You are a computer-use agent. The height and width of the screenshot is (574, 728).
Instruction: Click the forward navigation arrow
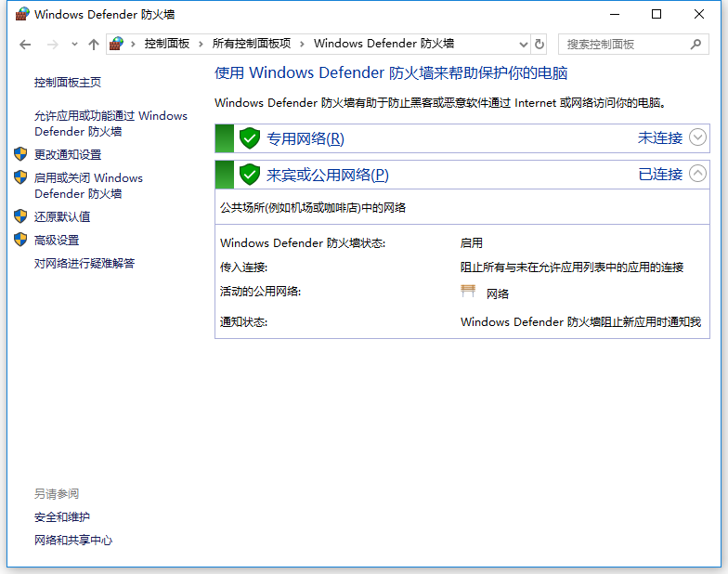(x=52, y=45)
